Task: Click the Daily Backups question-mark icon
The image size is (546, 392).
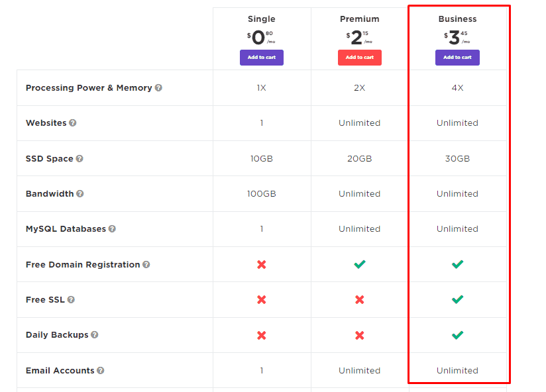Action: pyautogui.click(x=94, y=334)
